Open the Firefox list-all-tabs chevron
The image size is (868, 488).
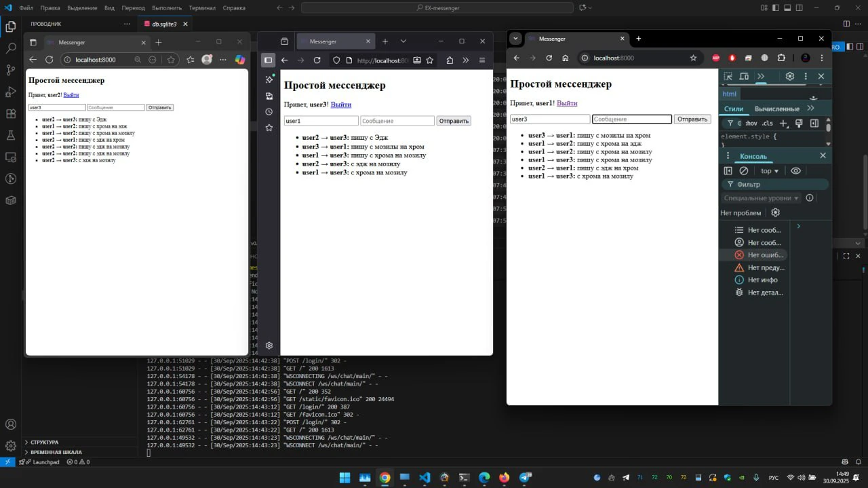(403, 41)
